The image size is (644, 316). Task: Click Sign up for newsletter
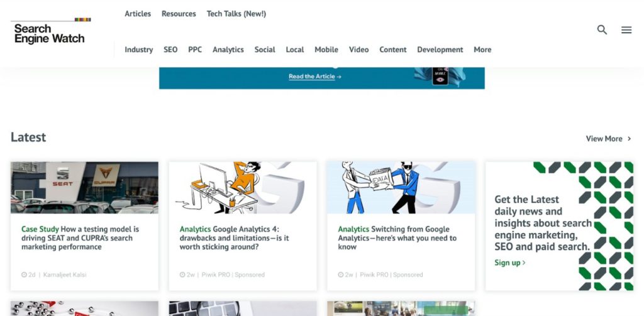click(509, 263)
